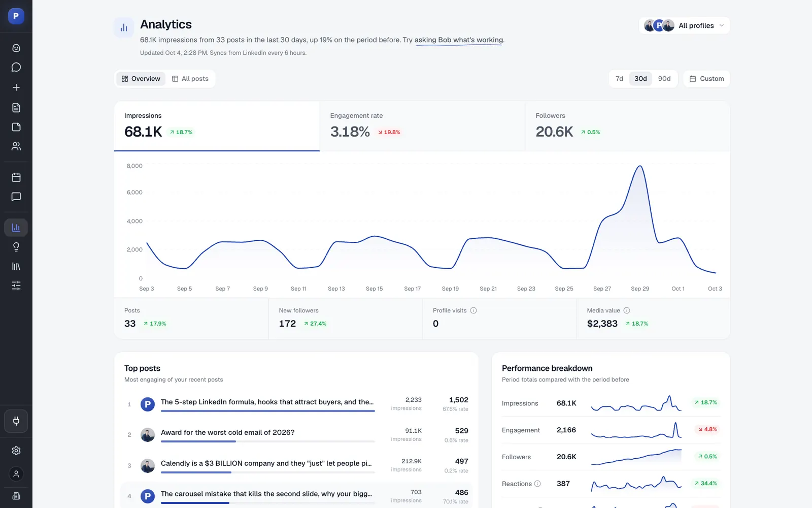
Task: Click the P logo in the sidebar
Action: click(x=16, y=16)
